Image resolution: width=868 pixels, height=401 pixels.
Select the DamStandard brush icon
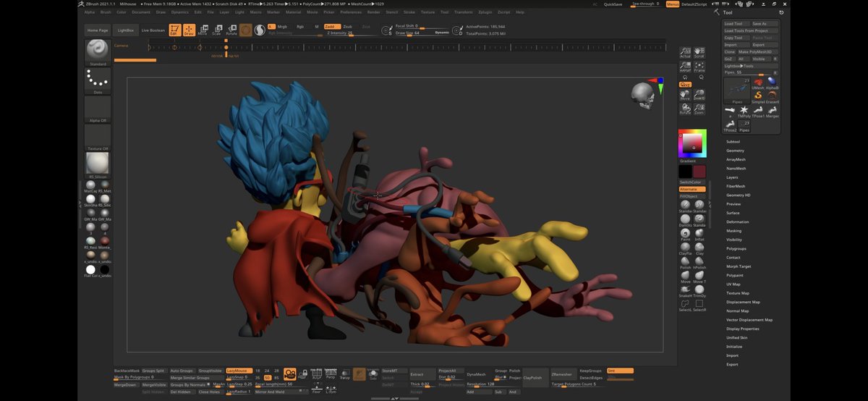(685, 219)
